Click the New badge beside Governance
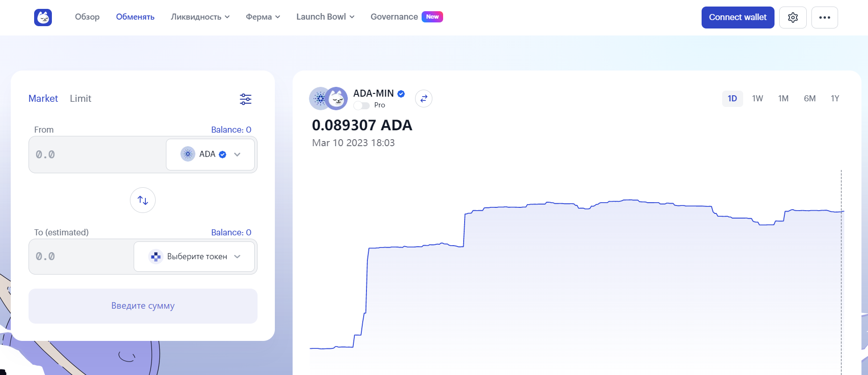This screenshot has height=375, width=868. click(432, 17)
